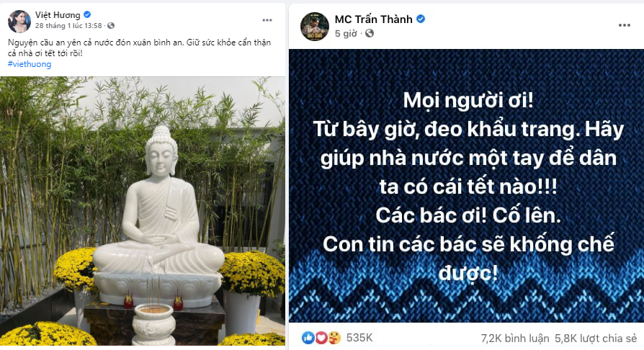Open the MC Trấn Thành page name
Image resolution: width=644 pixels, height=350 pixels.
pos(373,19)
